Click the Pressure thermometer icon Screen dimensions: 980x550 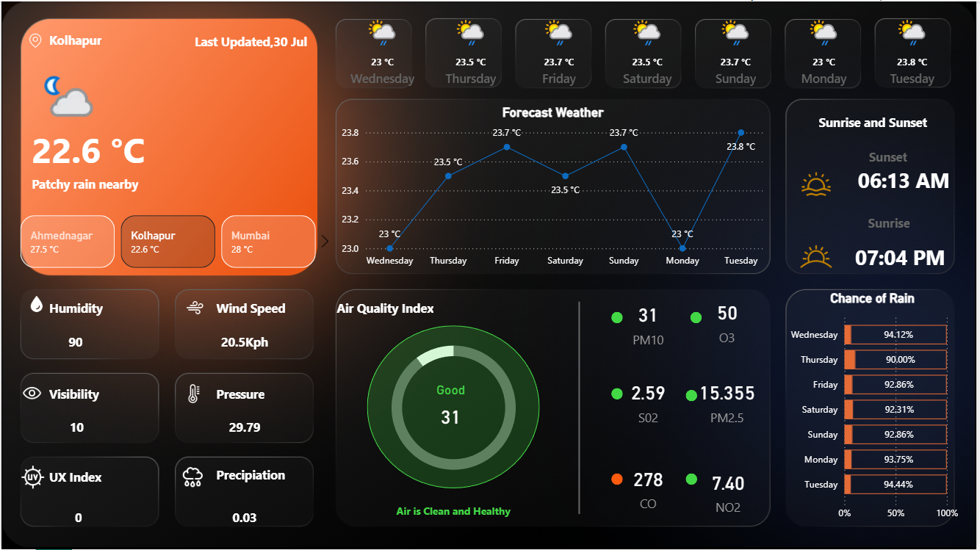(192, 394)
